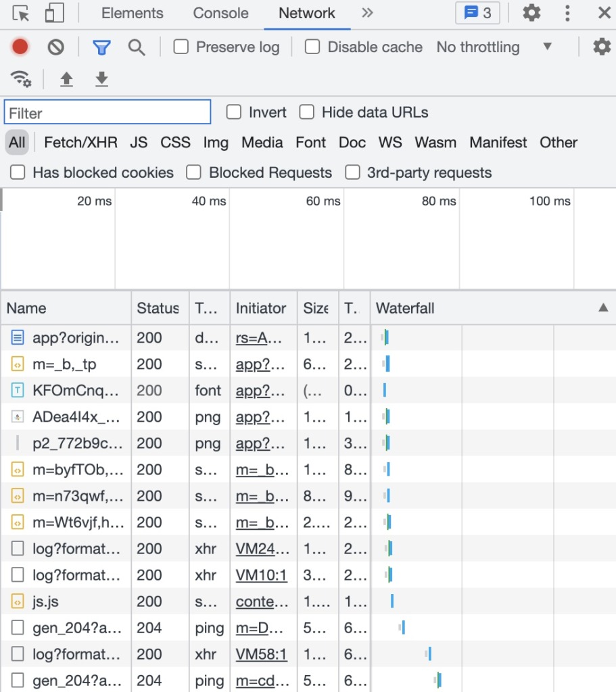Filter requests by WS
This screenshot has width=616, height=692.
pos(390,143)
